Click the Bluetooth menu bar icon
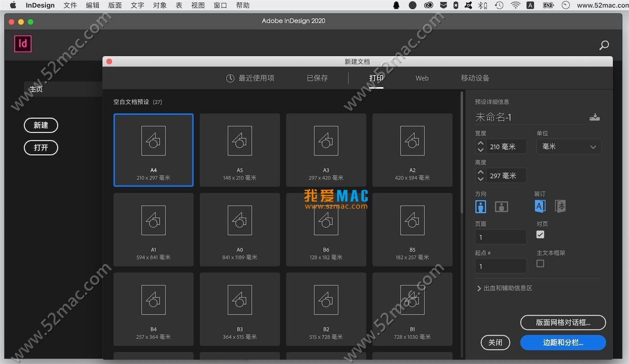Image resolution: width=629 pixels, height=364 pixels. click(x=483, y=5)
